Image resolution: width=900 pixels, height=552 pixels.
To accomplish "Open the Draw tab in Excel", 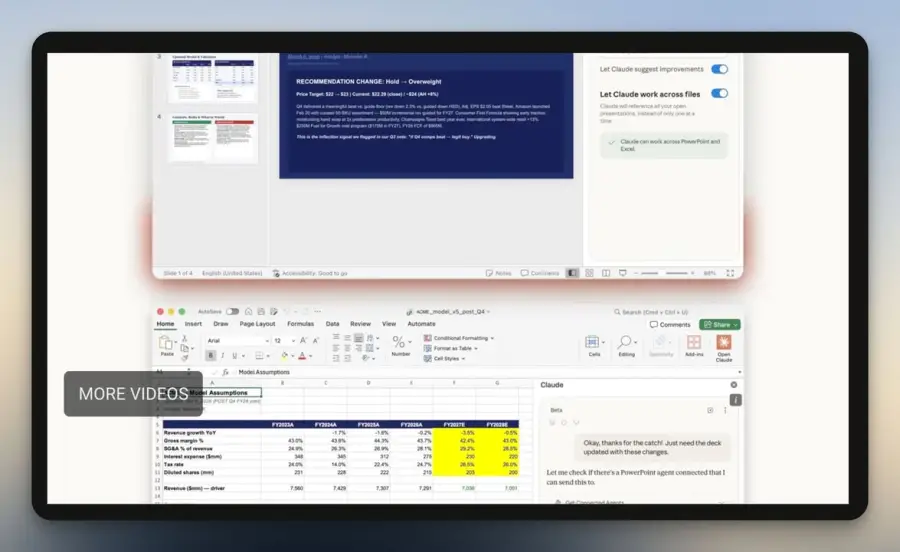I will click(x=220, y=324).
